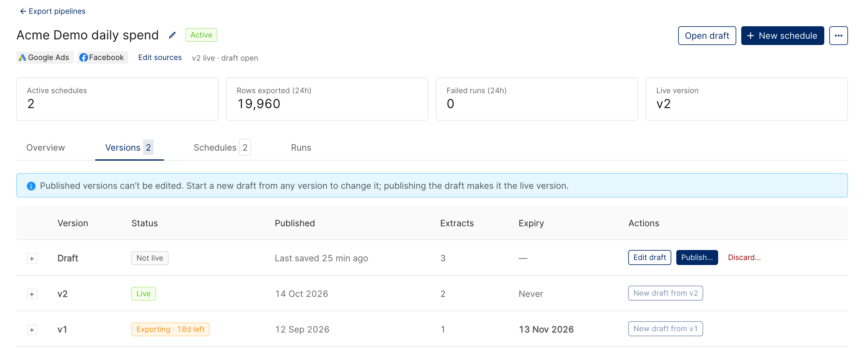Click the Acme Demo daily spend title
The width and height of the screenshot is (868, 350).
click(87, 35)
